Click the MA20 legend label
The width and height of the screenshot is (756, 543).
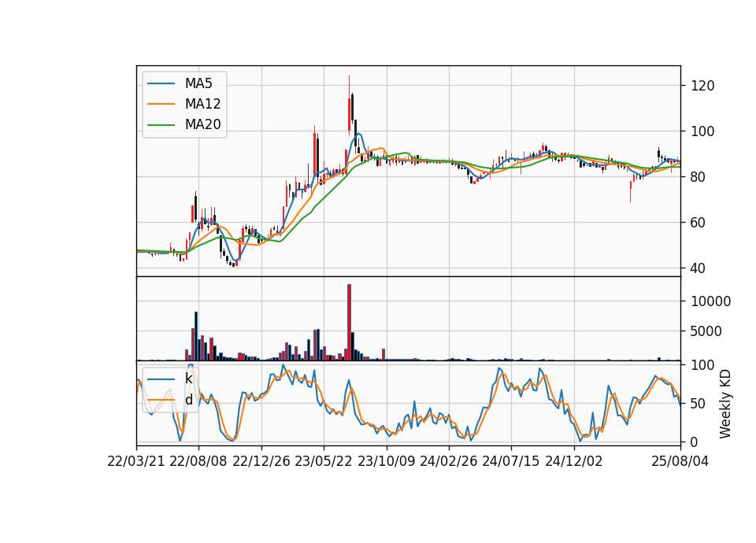coord(202,124)
